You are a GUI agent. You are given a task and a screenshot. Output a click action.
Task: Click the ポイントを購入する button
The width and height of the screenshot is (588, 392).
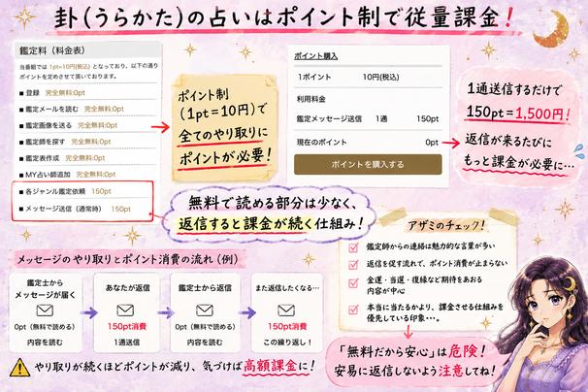(368, 164)
